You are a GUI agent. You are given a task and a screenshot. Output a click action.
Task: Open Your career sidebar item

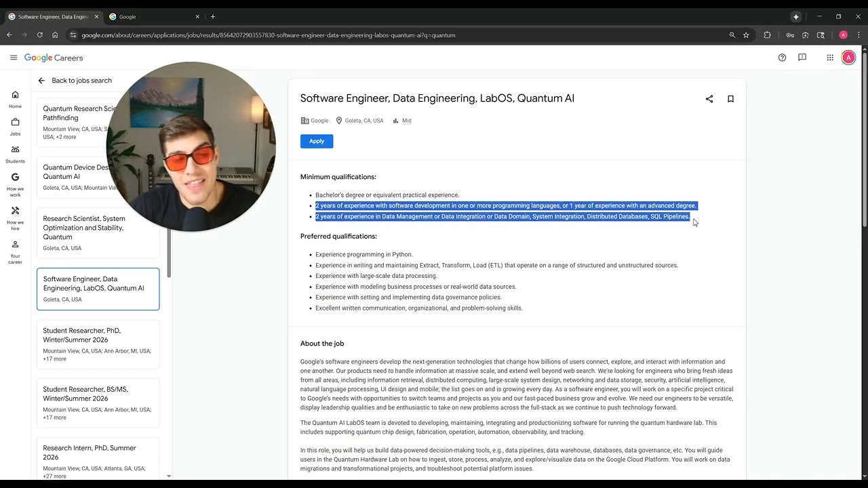[x=15, y=252]
